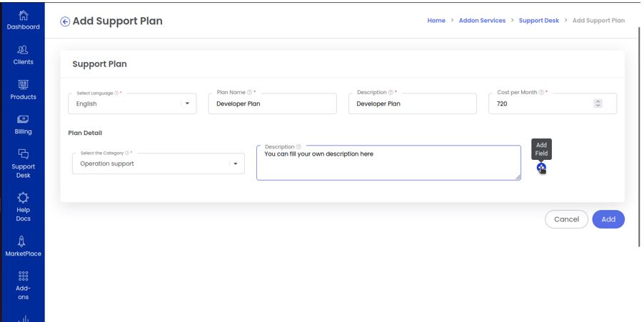Open the Help Docs gear icon
The image size is (644, 322).
(23, 198)
